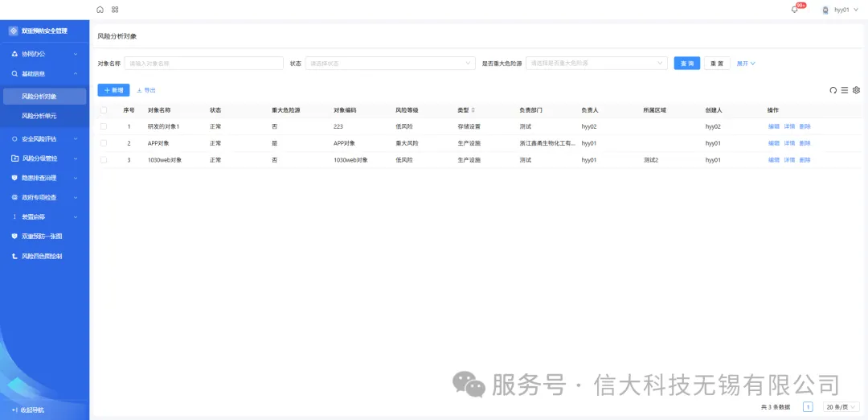Expand the 风险分级管控 menu chevron
Viewport: 868px width, 420px height.
[x=76, y=158]
